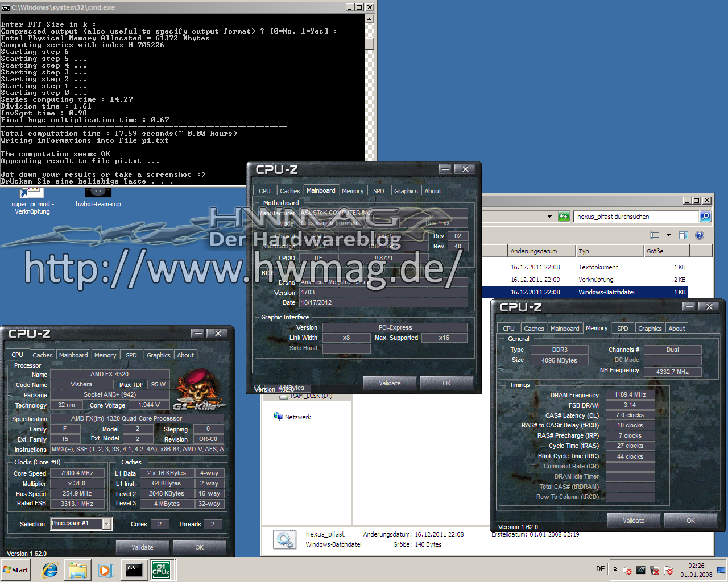Screen dimensions: 728x582
Task: Click the Show desktop tray icon
Action: (x=721, y=570)
